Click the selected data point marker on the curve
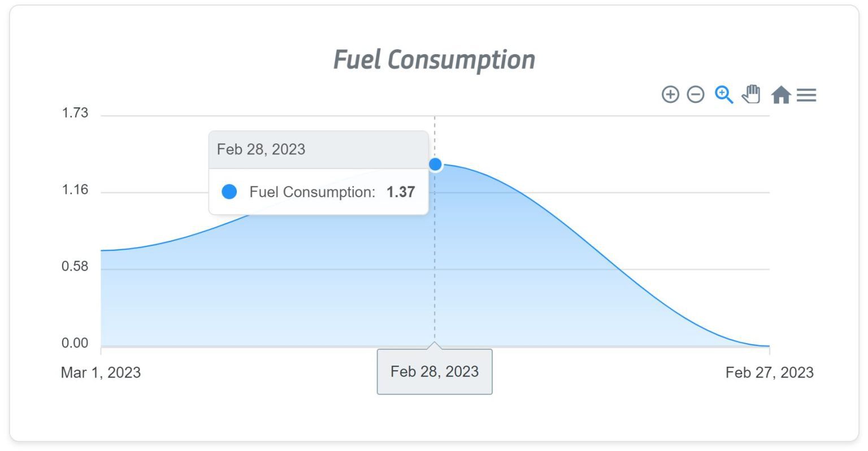 tap(435, 164)
